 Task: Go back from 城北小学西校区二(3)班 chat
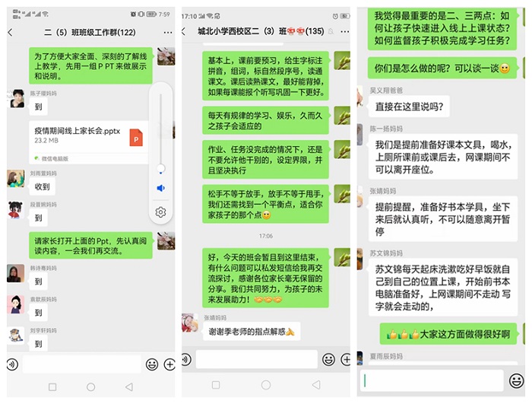tap(184, 32)
